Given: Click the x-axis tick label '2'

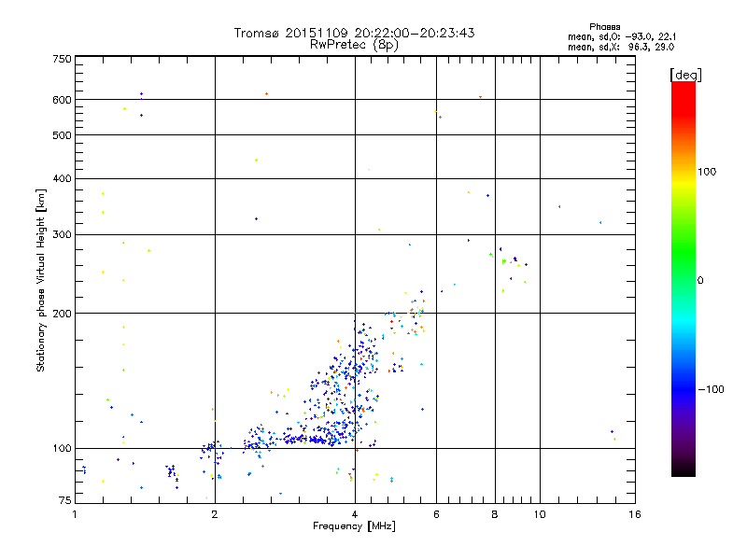Looking at the screenshot, I should coord(215,514).
